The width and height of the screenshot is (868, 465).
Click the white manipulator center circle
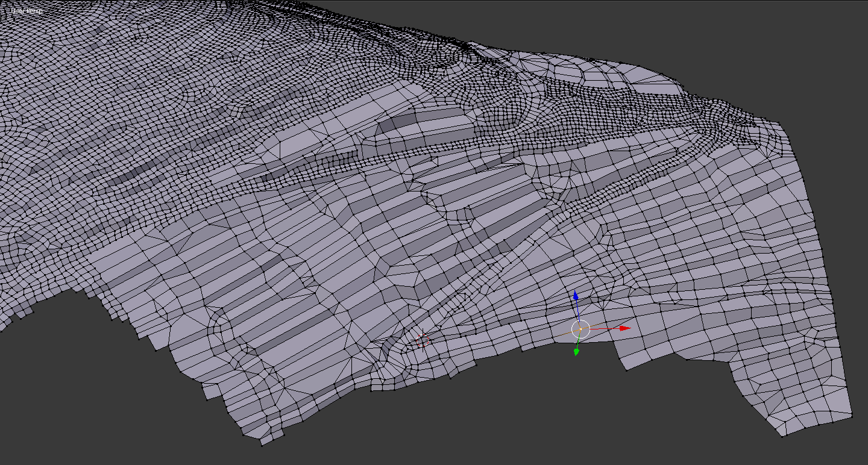point(580,329)
